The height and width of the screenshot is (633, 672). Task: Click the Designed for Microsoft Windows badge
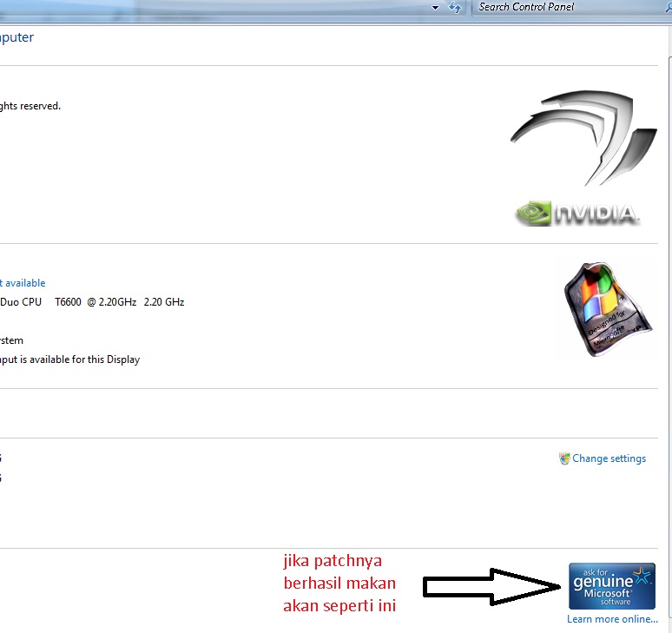608,309
